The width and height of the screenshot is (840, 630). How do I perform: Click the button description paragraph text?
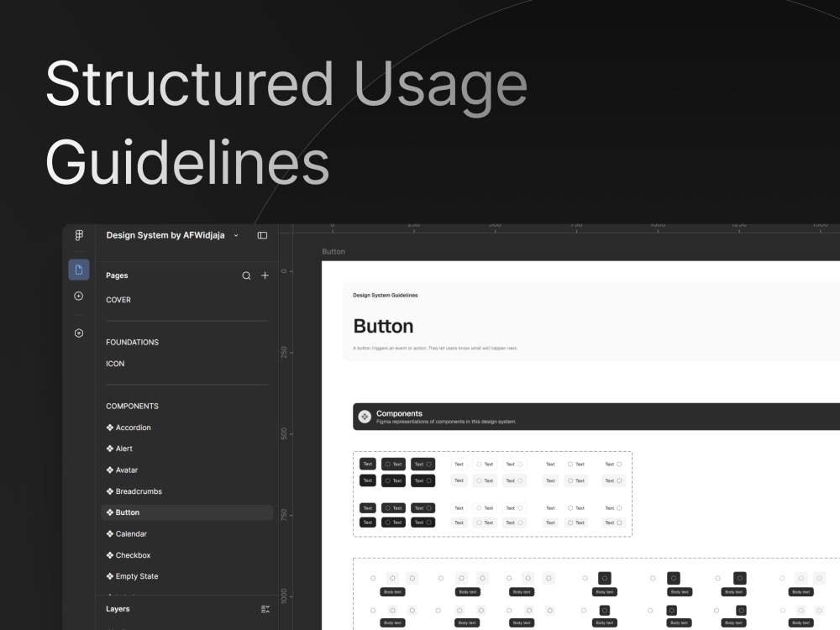pyautogui.click(x=435, y=349)
